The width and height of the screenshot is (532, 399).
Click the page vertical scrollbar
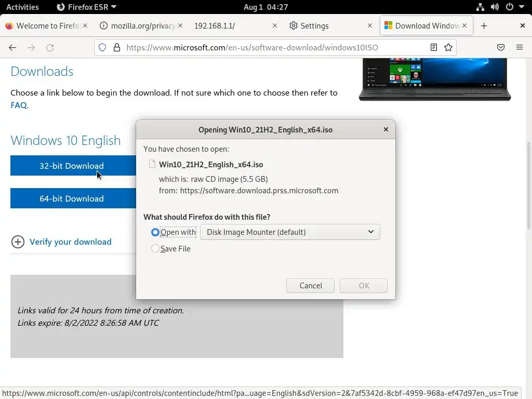[x=528, y=185]
